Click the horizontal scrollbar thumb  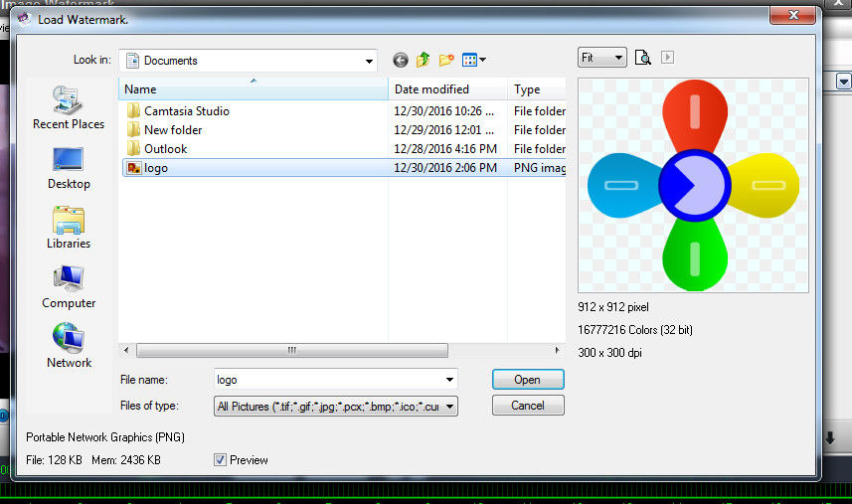pos(292,350)
